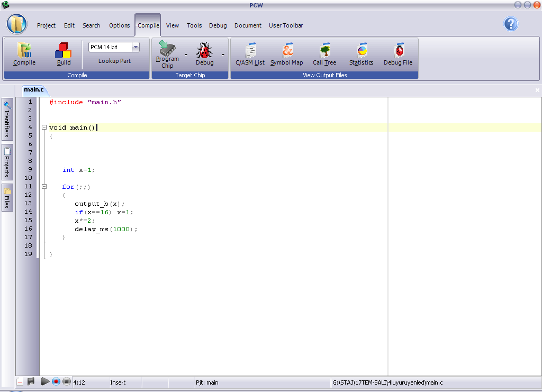Open the C/ASM List output file

point(250,53)
